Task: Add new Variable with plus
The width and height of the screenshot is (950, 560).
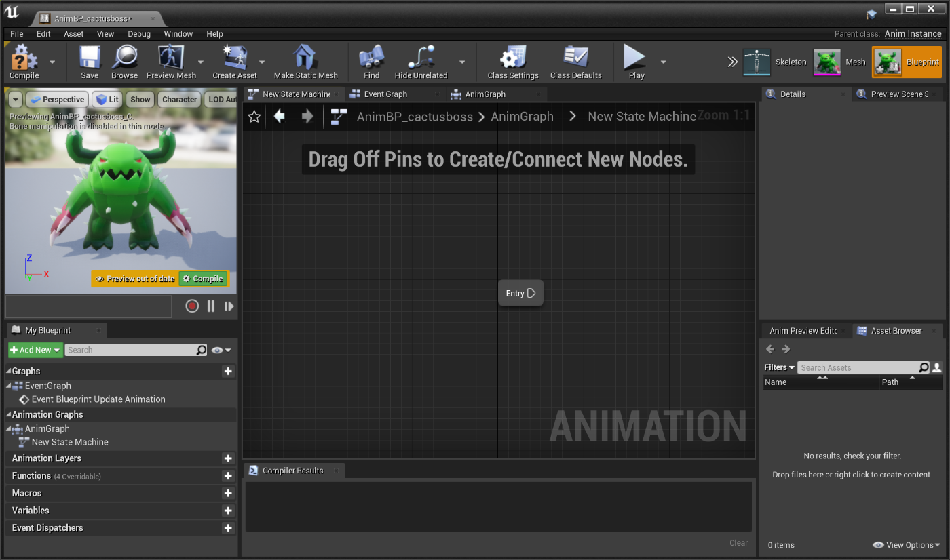Action: (x=228, y=511)
